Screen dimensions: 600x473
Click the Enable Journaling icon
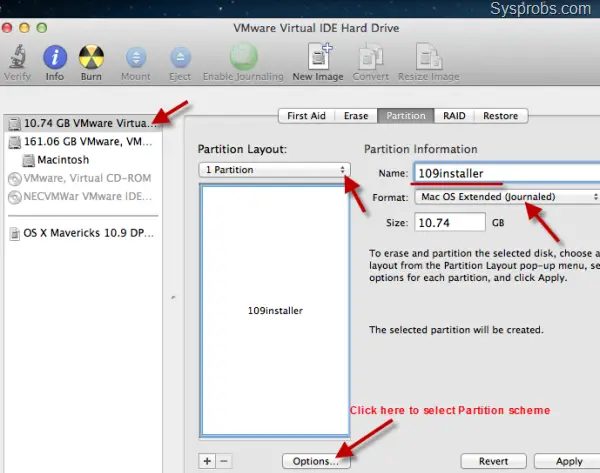[x=243, y=57]
